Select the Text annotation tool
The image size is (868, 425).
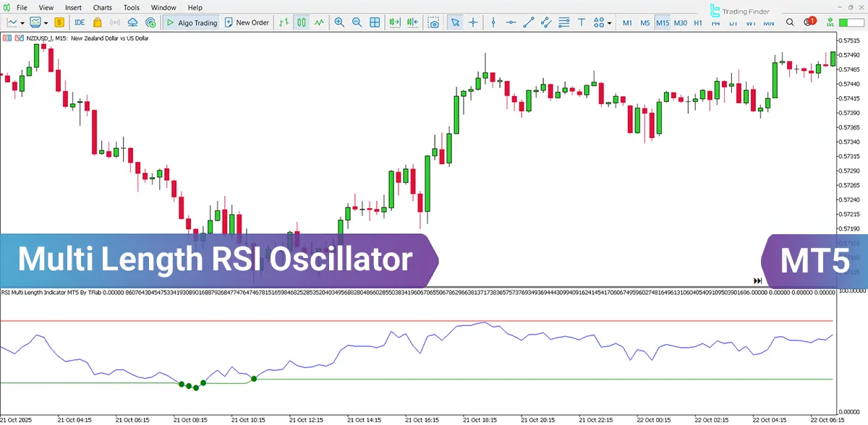tap(582, 22)
